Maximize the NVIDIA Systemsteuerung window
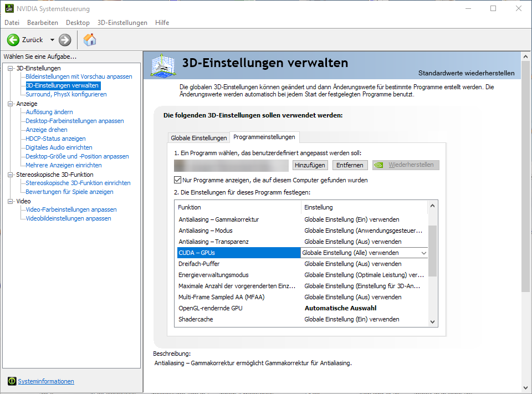The width and height of the screenshot is (532, 394). (x=493, y=8)
